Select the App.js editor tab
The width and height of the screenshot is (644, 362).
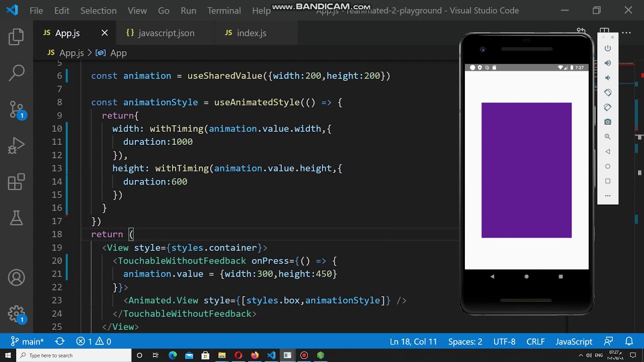pyautogui.click(x=67, y=33)
